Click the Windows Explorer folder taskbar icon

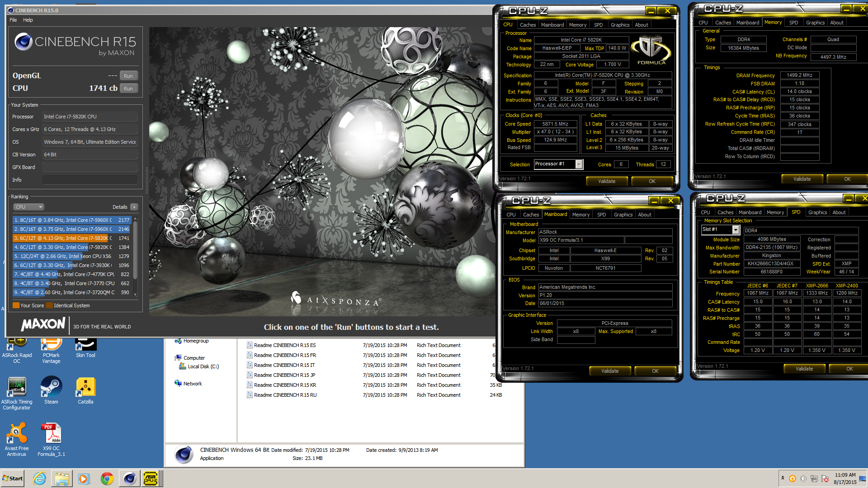(62, 479)
